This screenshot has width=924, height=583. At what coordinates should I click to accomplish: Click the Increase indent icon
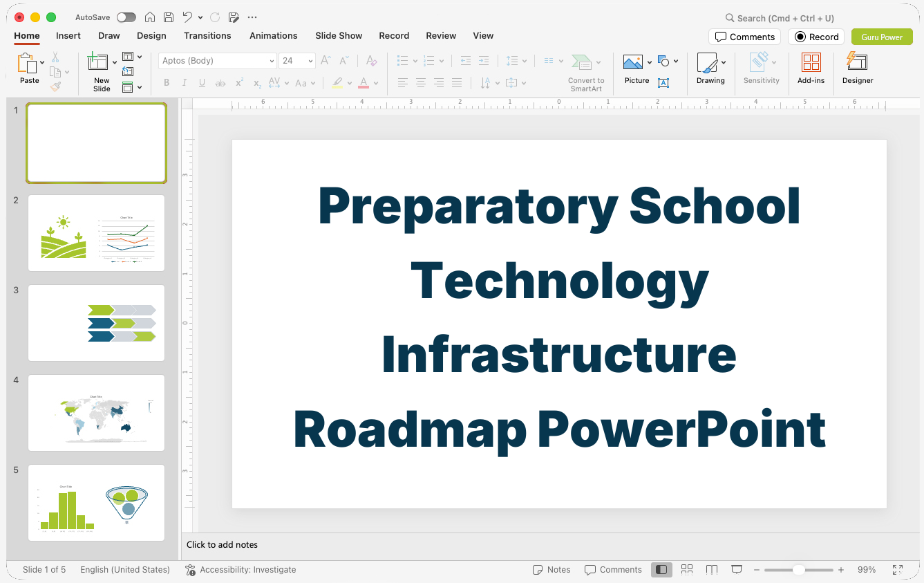click(484, 61)
